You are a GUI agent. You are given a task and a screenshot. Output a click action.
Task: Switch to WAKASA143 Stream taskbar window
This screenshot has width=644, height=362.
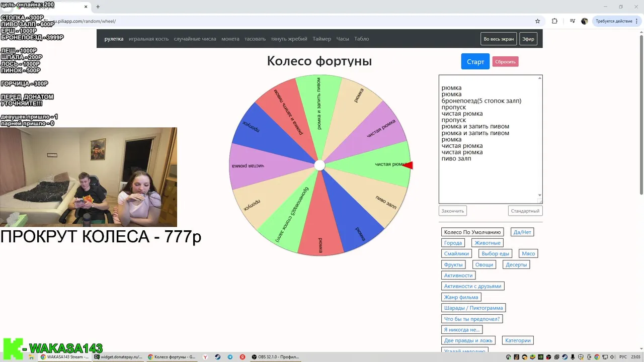tap(65, 357)
